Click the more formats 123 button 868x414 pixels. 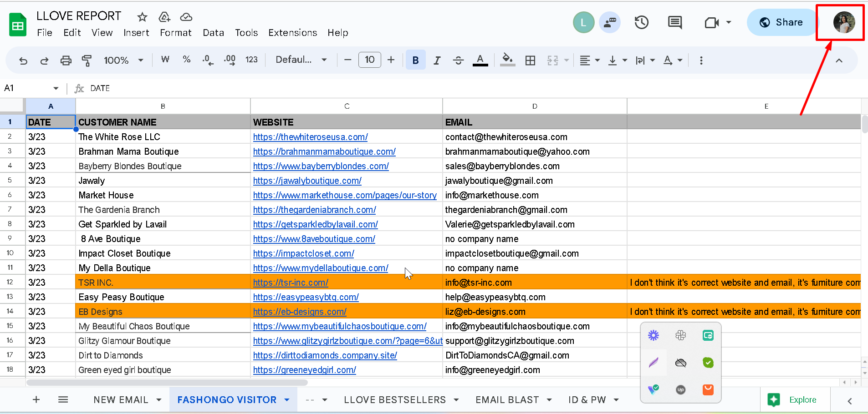pyautogui.click(x=251, y=60)
